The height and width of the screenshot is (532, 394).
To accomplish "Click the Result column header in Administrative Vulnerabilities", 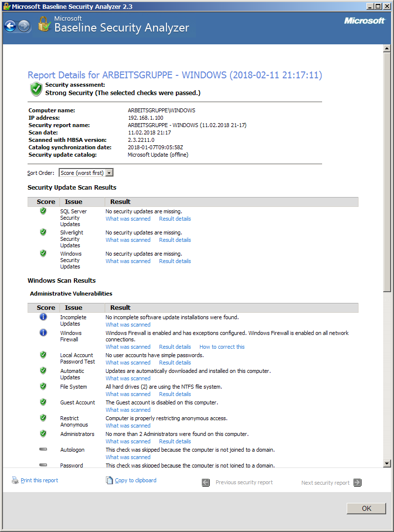I will 120,308.
